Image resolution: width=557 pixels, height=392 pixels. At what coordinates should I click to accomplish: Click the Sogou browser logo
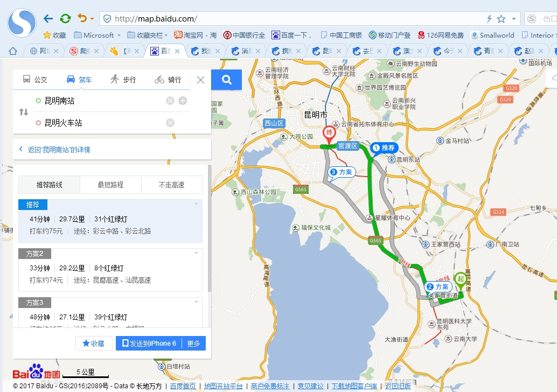pos(22,23)
